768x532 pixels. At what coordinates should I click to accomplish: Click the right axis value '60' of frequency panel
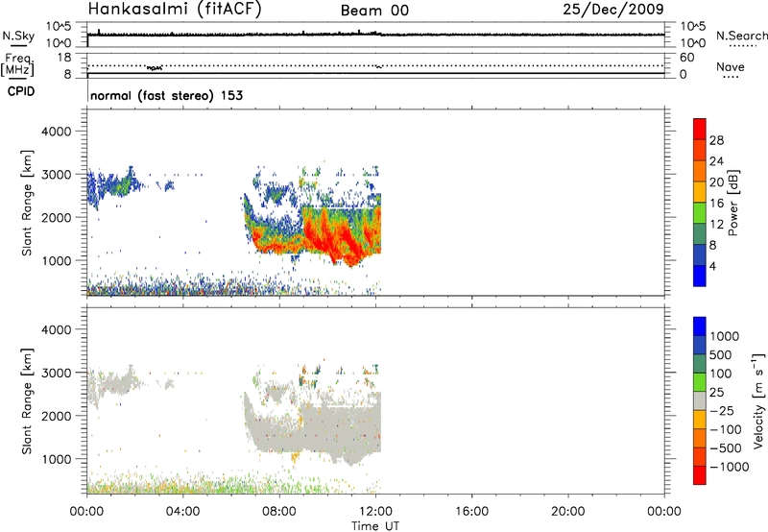point(686,58)
